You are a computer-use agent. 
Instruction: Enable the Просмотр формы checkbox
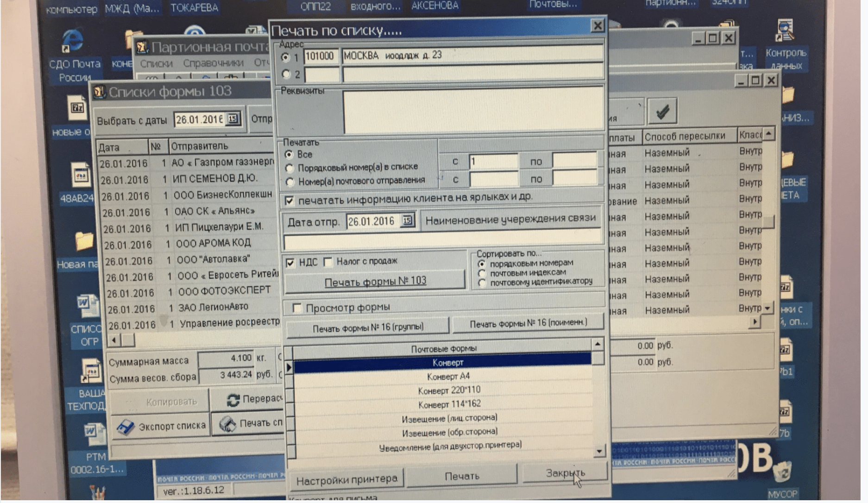click(x=297, y=308)
